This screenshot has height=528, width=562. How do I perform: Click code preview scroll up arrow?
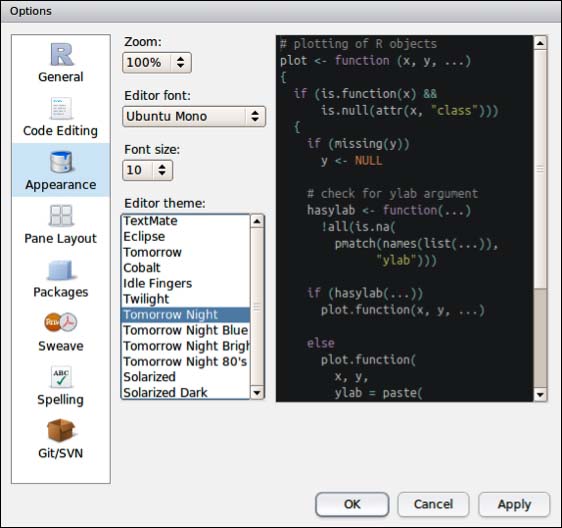540,43
